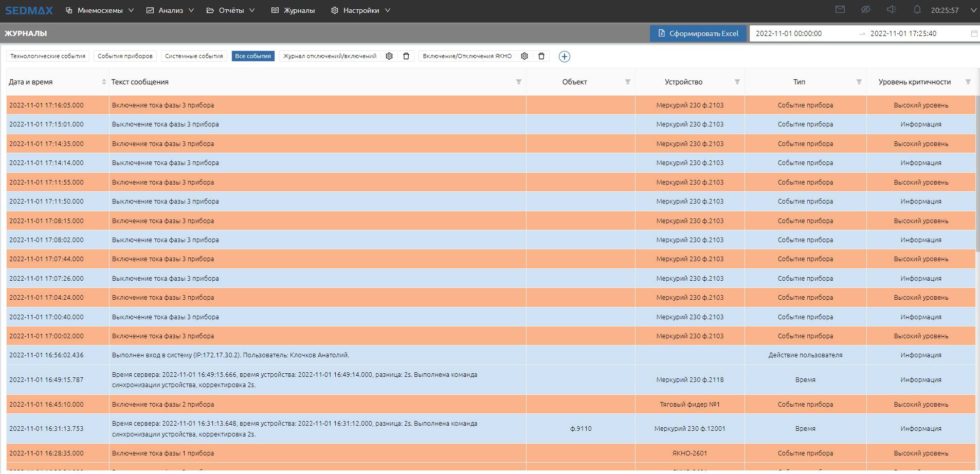The width and height of the screenshot is (980, 474).
Task: Toggle the sound speaker icon in top bar
Action: click(892, 10)
